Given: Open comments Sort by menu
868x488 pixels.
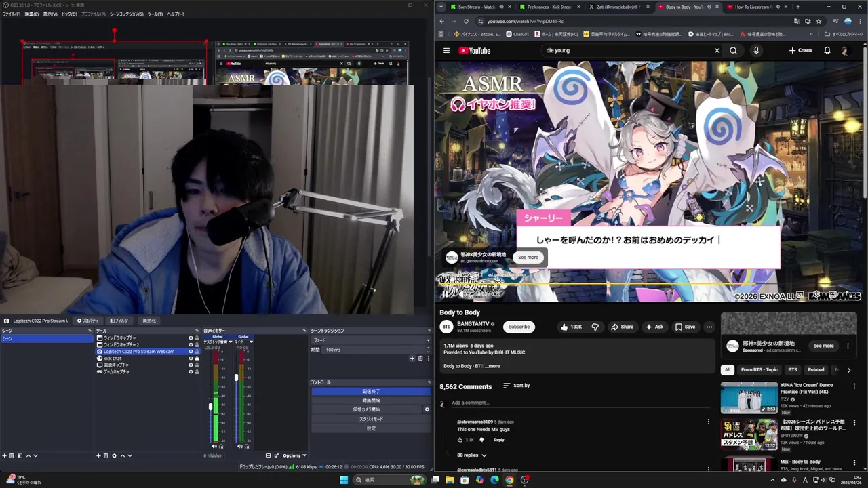Looking at the screenshot, I should (517, 386).
